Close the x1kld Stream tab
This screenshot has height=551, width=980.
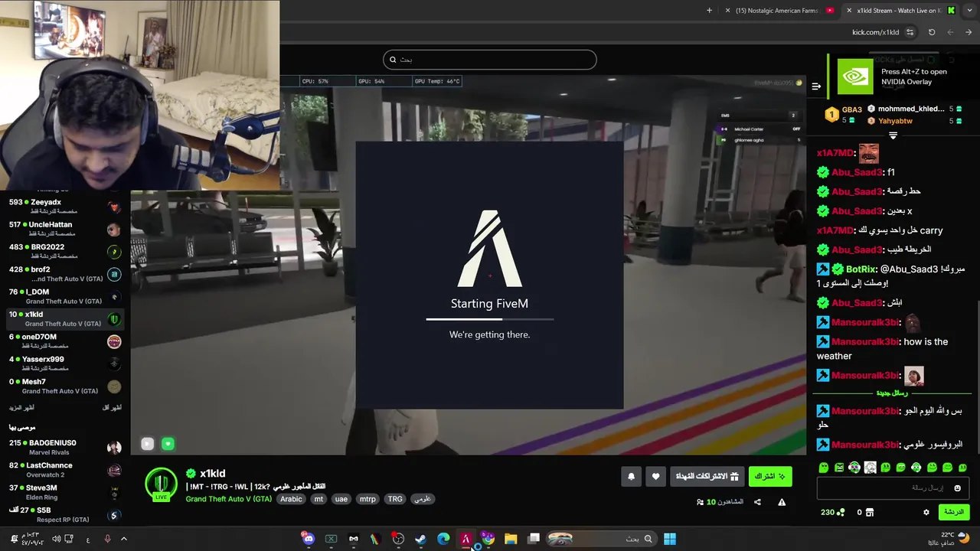(x=849, y=11)
